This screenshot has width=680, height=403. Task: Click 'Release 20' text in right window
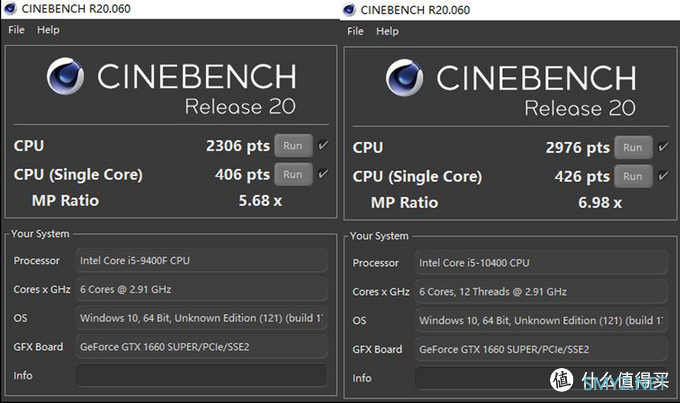(580, 108)
